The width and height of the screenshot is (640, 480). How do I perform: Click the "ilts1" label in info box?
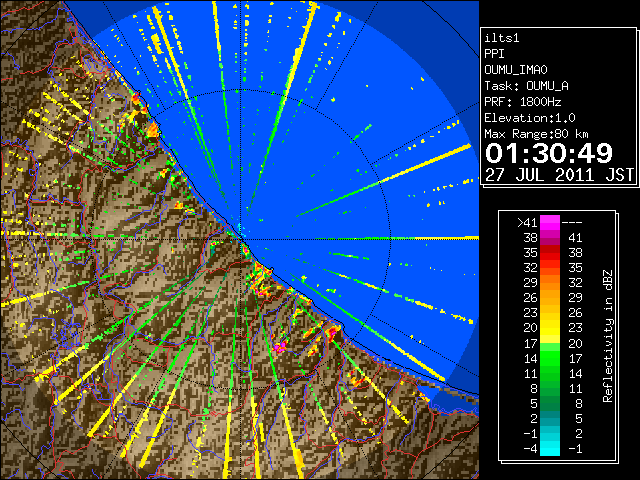point(502,38)
